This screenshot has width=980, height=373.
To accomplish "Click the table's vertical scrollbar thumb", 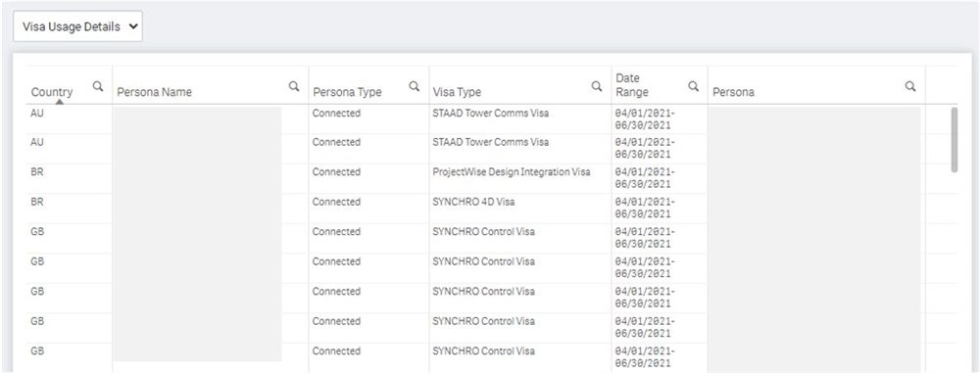I will click(x=954, y=139).
